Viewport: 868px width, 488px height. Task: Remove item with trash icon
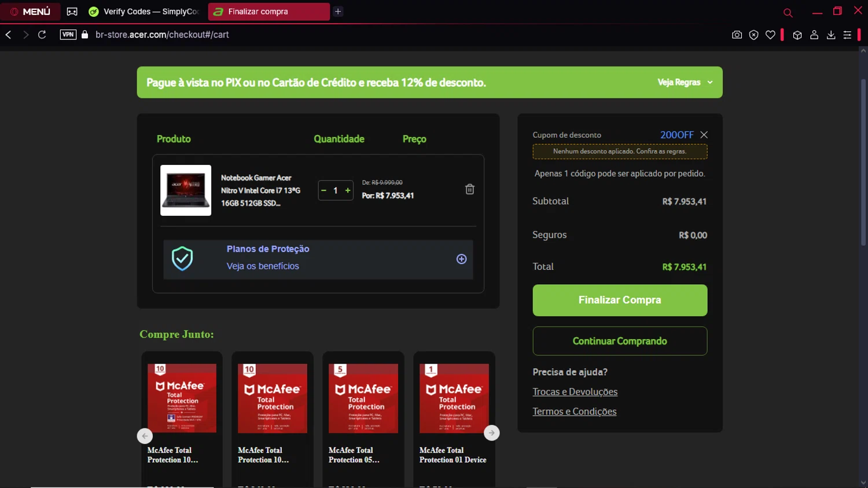pos(470,189)
